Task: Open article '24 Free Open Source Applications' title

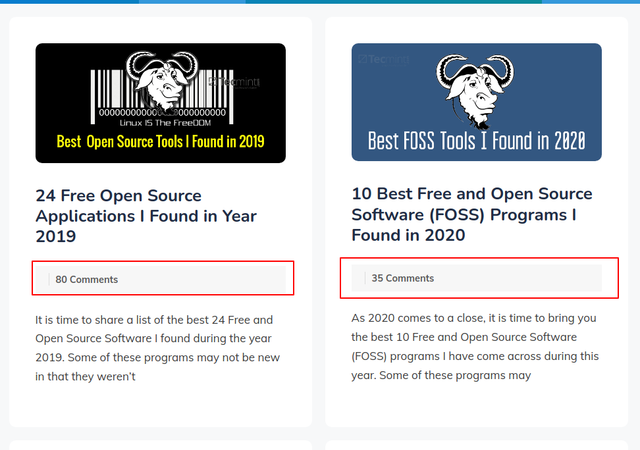Action: (146, 216)
